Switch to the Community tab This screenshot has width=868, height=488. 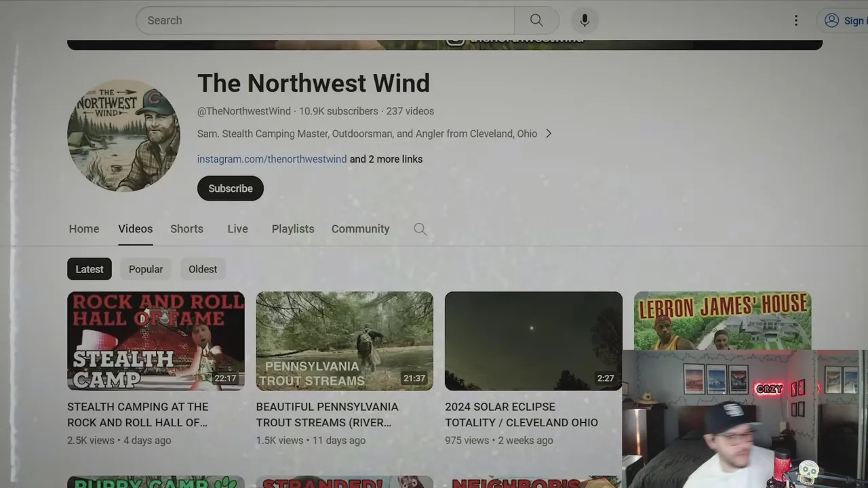[x=360, y=229]
